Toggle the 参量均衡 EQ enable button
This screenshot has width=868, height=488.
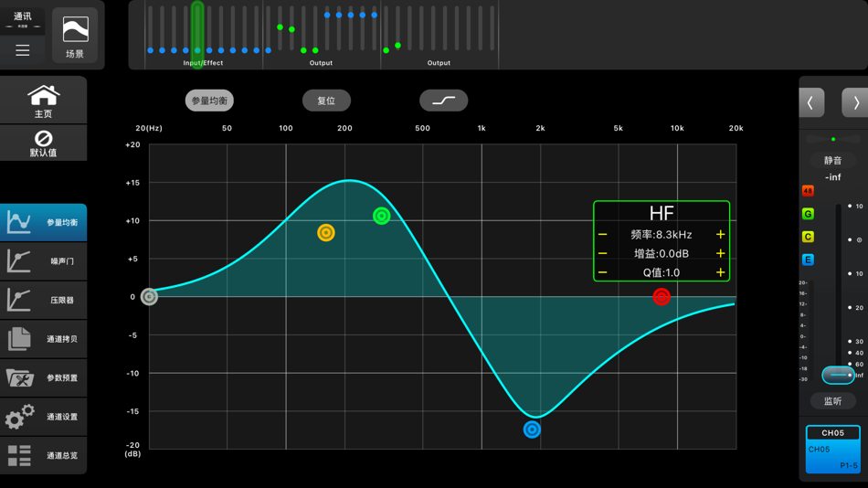[x=209, y=101]
